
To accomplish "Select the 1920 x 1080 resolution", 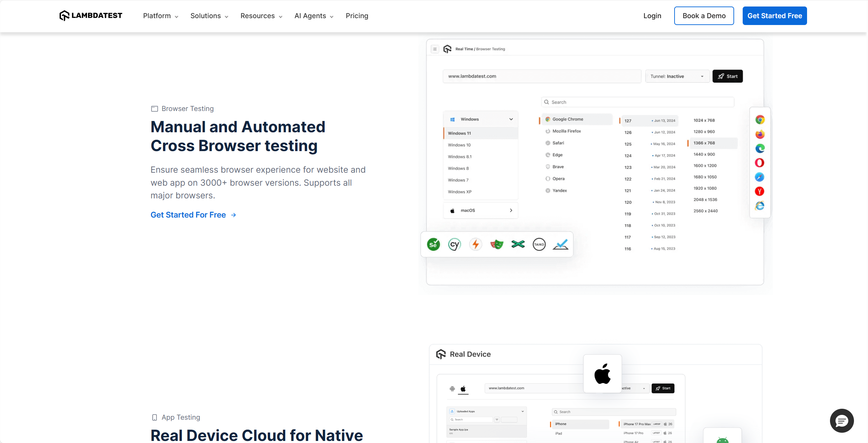I will click(x=705, y=188).
